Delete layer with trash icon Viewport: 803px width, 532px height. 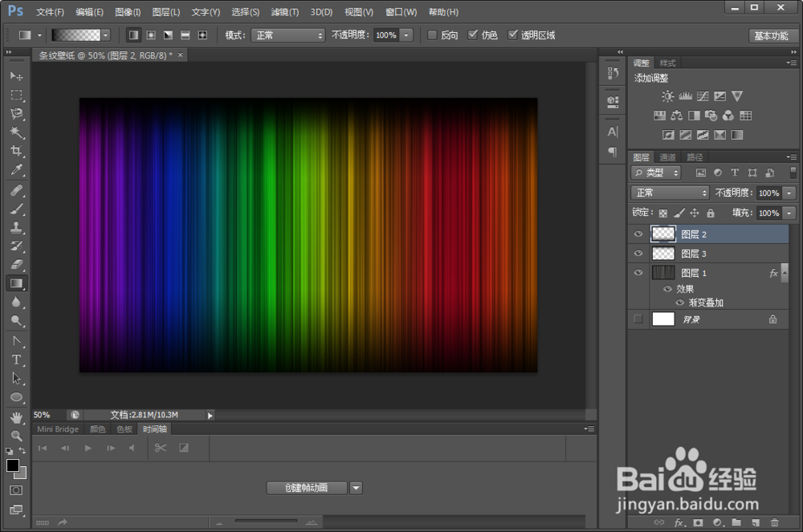774,522
